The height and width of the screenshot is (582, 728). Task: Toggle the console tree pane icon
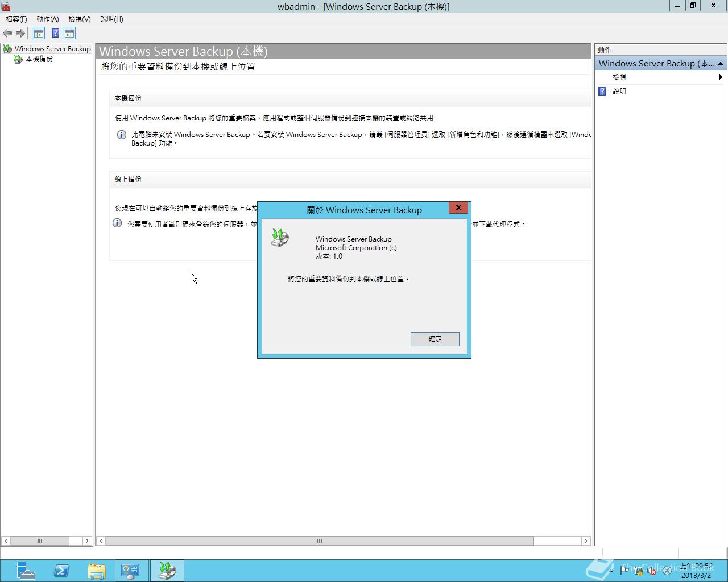39,34
